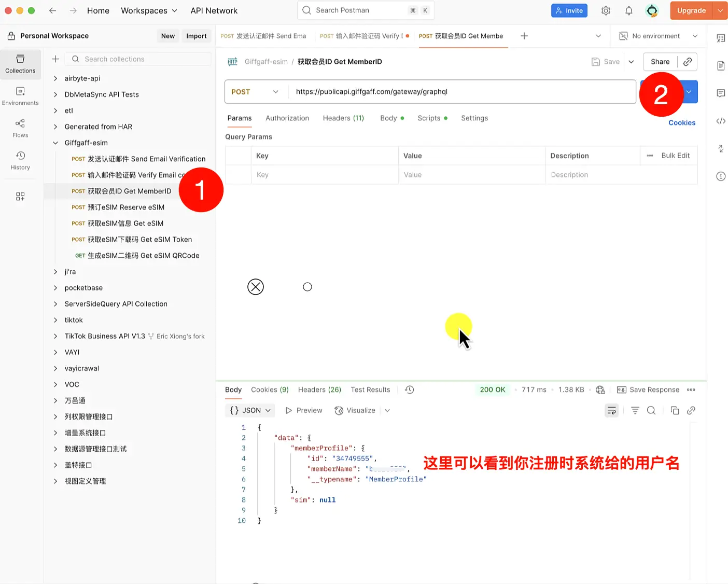This screenshot has width=728, height=584.
Task: Expand the pocketbase collection
Action: [55, 288]
